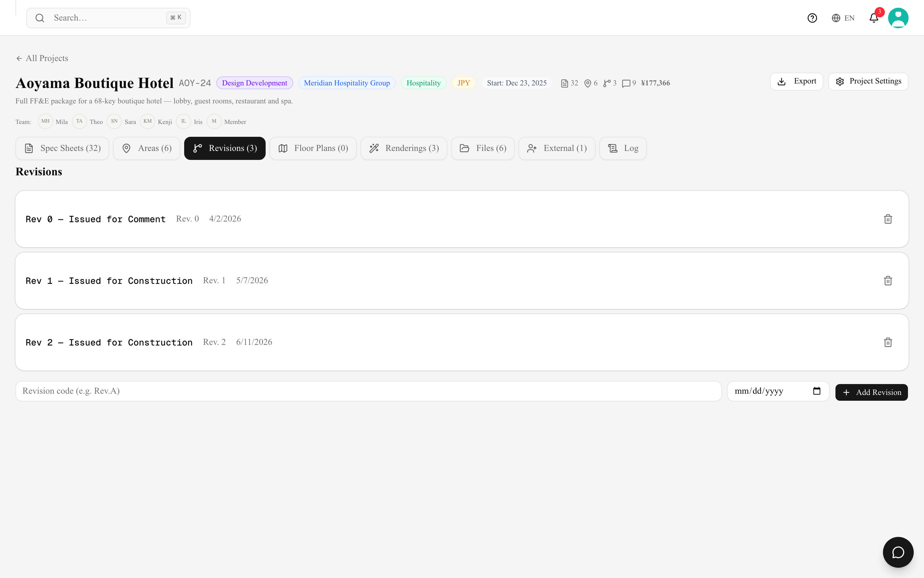Open the user profile avatar

click(x=898, y=18)
